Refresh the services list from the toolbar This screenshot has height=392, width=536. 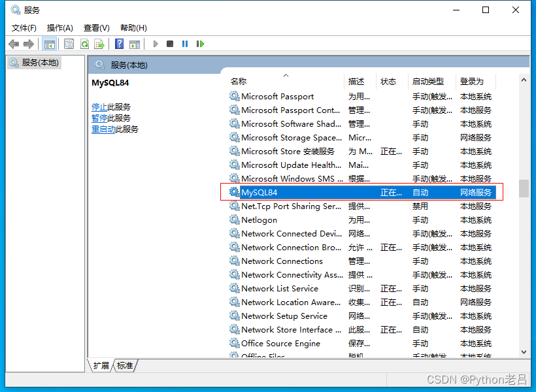point(84,44)
